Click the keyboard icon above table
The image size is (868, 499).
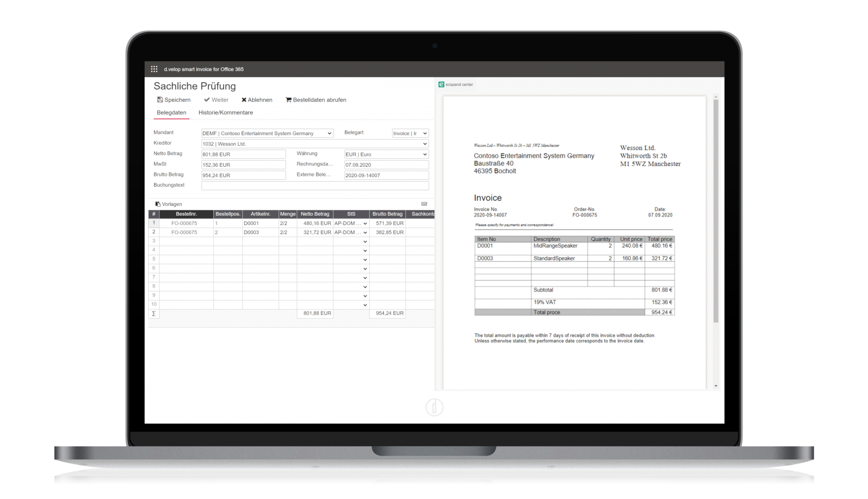click(424, 204)
